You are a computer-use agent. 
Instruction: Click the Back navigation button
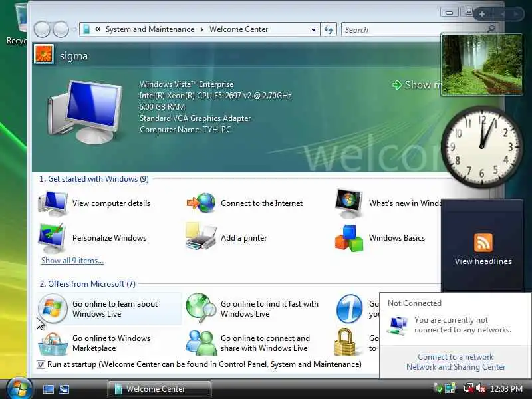pyautogui.click(x=42, y=29)
